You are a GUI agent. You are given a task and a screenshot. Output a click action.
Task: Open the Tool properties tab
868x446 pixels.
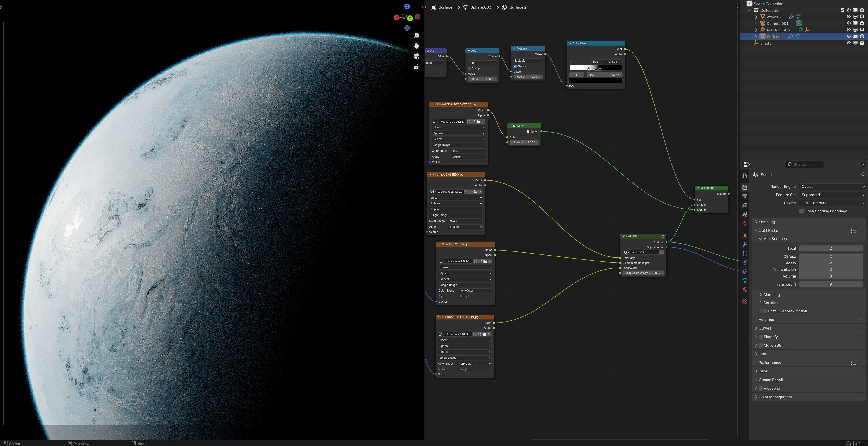[x=745, y=176]
